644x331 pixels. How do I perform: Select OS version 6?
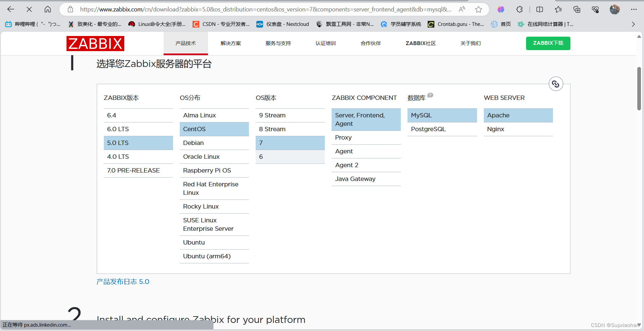290,157
